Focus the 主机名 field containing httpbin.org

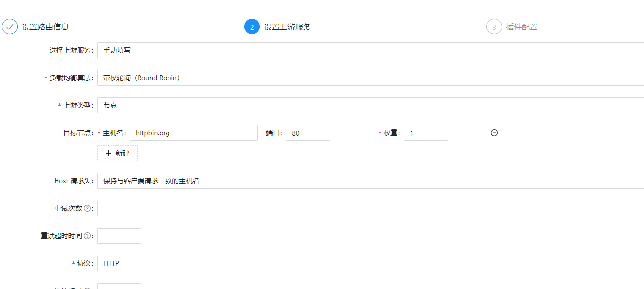click(x=194, y=133)
